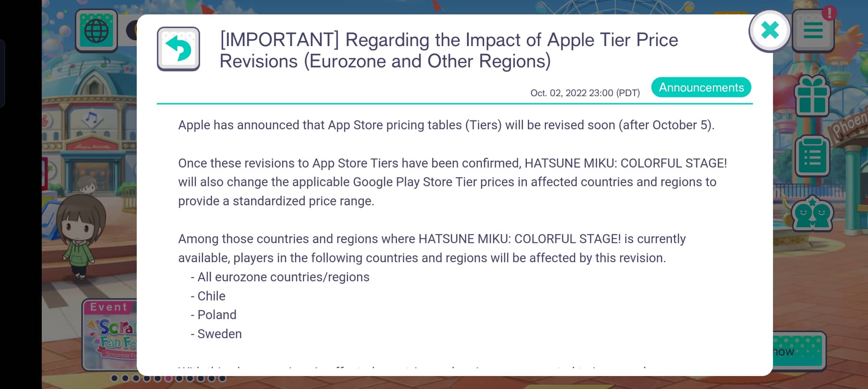Open the friends icon with two faces
868x389 pixels.
tap(812, 214)
